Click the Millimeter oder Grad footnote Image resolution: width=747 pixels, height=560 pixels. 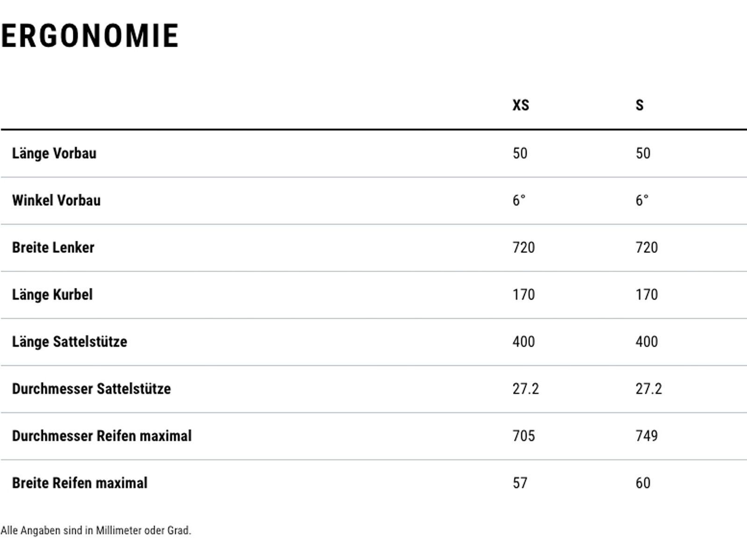click(x=96, y=531)
